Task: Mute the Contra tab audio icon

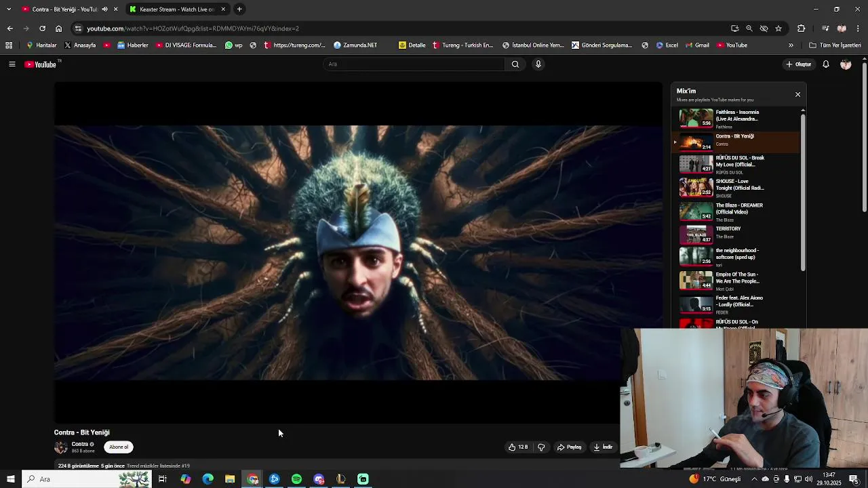Action: pos(104,9)
